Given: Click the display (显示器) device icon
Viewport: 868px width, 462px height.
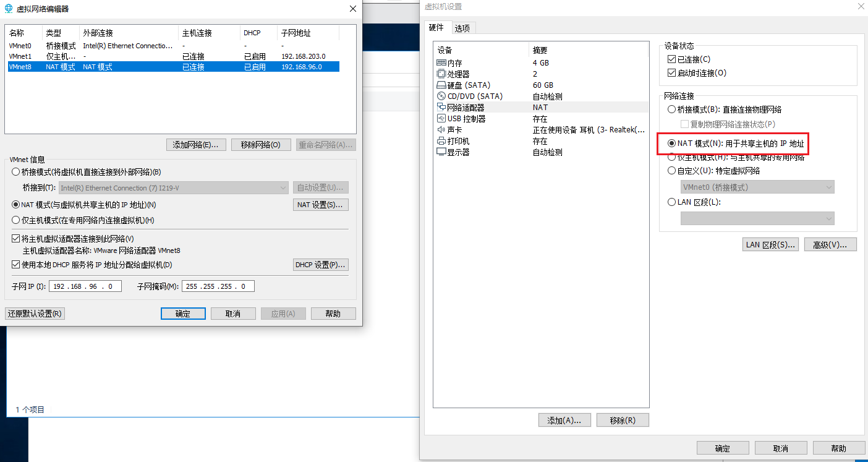Looking at the screenshot, I should click(x=441, y=152).
